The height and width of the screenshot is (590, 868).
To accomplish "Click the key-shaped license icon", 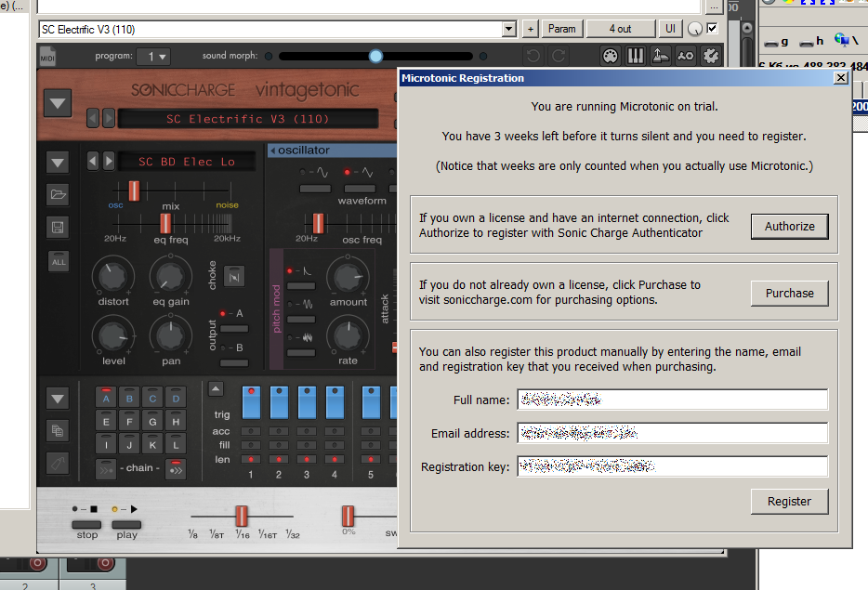I will click(x=685, y=56).
